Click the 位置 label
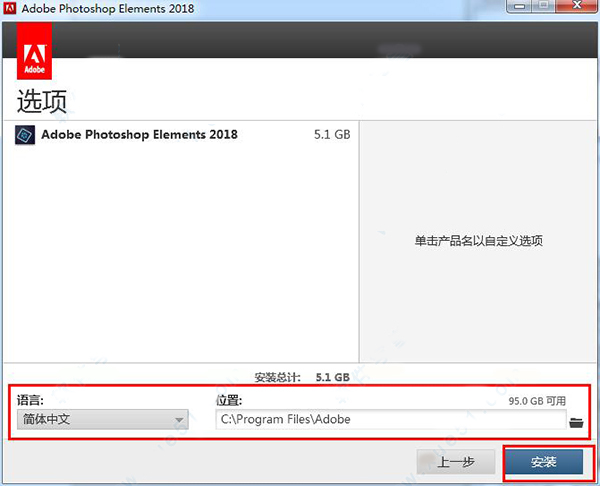600x486 pixels. [x=229, y=400]
